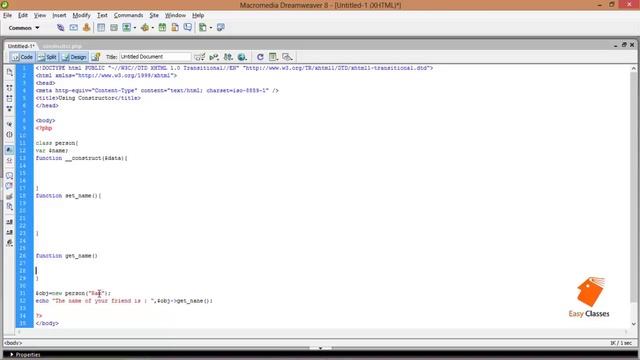Click Collapse Full Tag in the coding toolbar
This screenshot has height=360, width=640.
coord(9,88)
